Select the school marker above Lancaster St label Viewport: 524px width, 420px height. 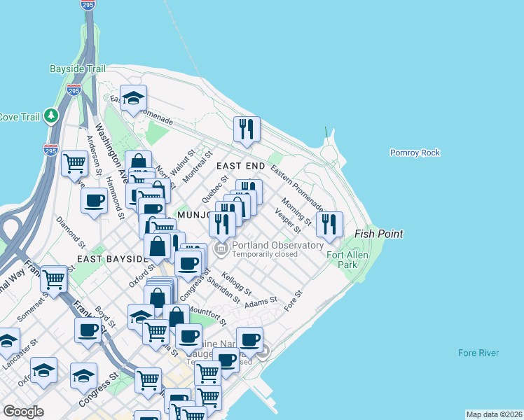(7, 342)
